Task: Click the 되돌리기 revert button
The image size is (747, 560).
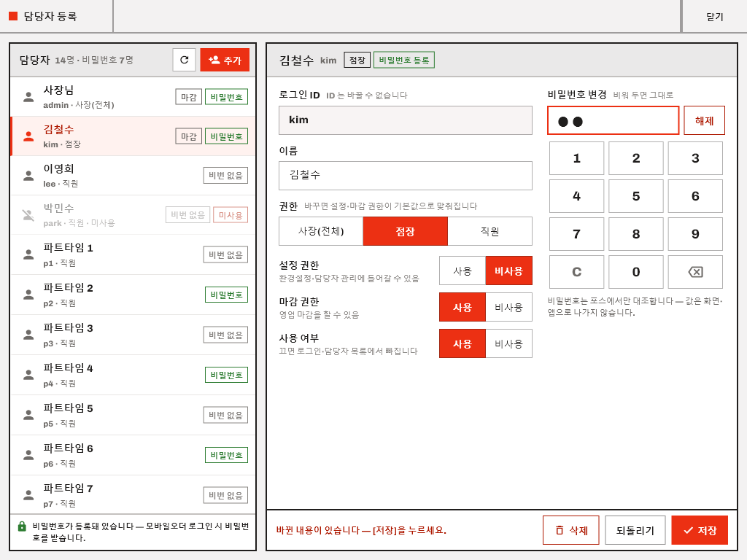Action: click(x=635, y=530)
